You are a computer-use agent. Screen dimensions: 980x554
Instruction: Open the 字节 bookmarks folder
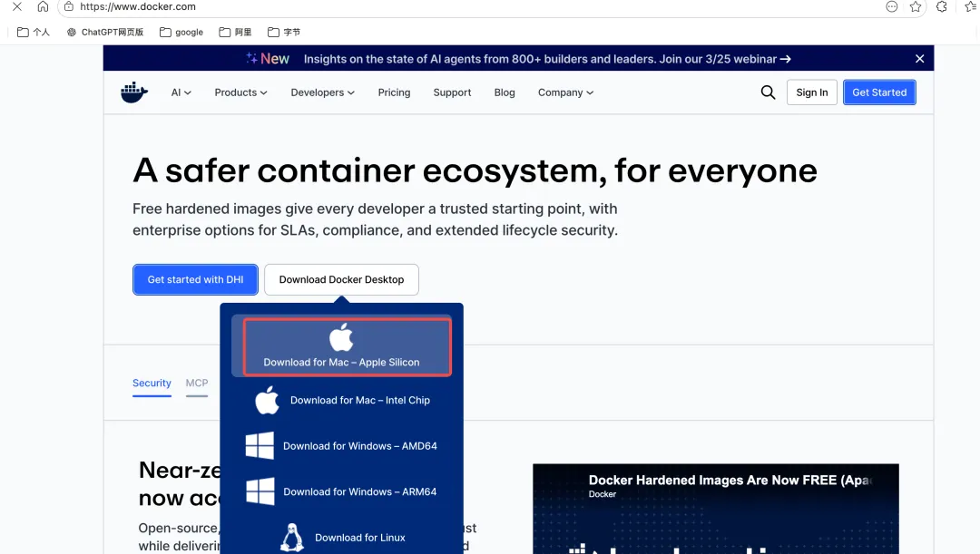coord(284,32)
